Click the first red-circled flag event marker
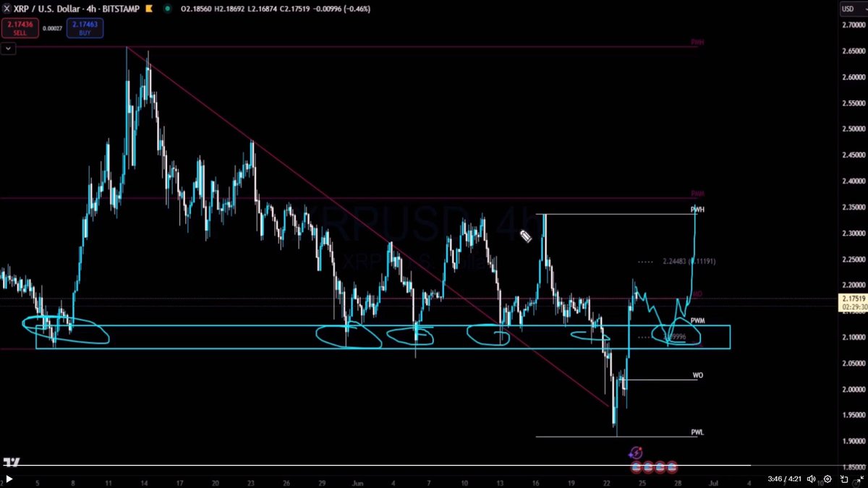 (x=636, y=467)
